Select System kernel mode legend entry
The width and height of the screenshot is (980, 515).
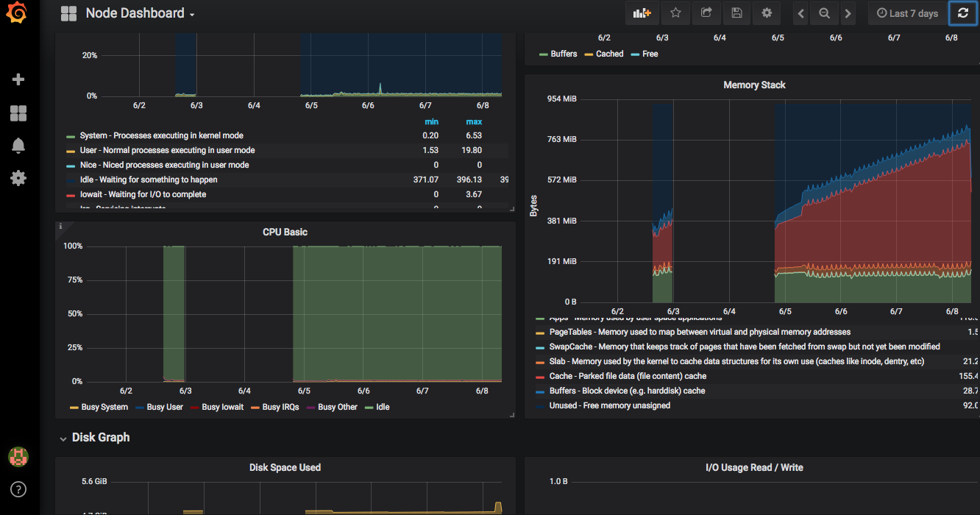161,135
